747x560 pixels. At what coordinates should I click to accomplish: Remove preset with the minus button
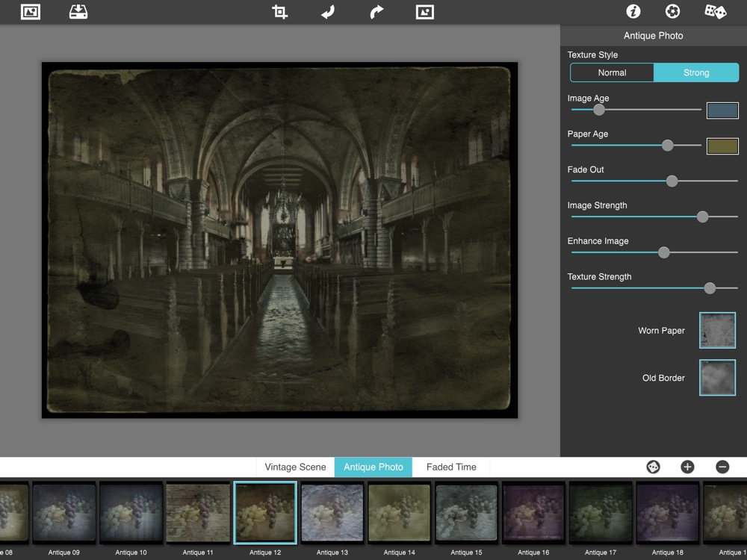point(722,467)
